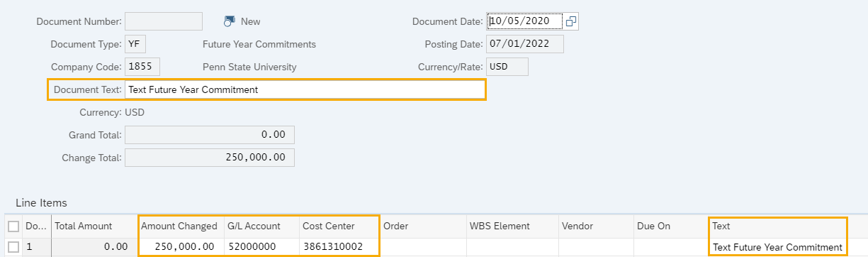Screen dimensions: 868x257
Task: Click the Company Code field 1855
Action: [142, 67]
